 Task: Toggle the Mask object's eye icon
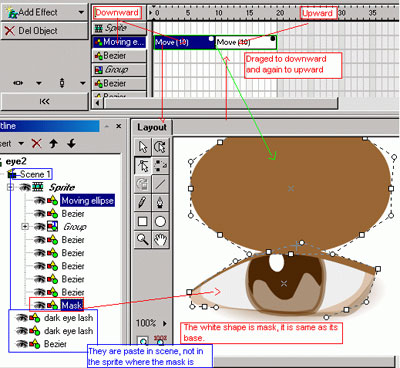coord(39,305)
